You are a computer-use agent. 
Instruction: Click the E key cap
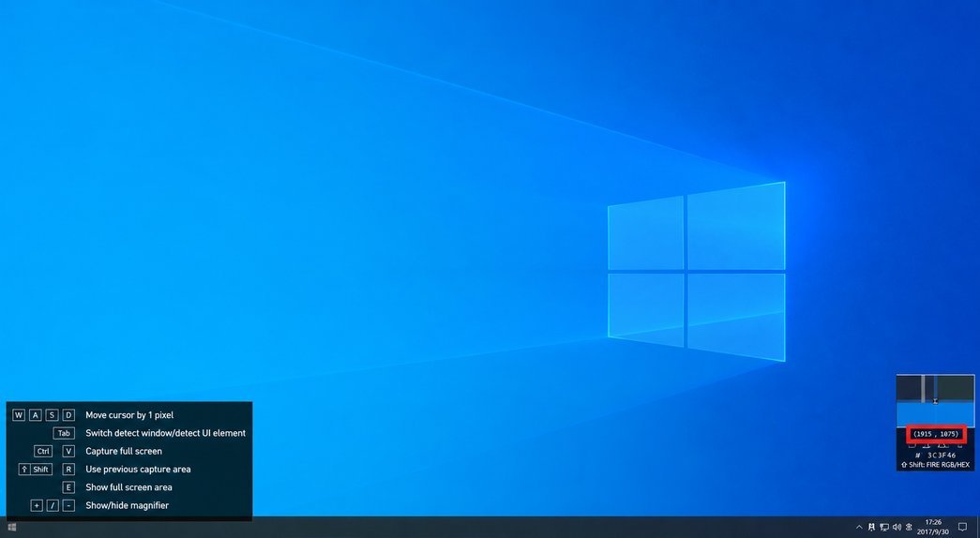point(68,487)
